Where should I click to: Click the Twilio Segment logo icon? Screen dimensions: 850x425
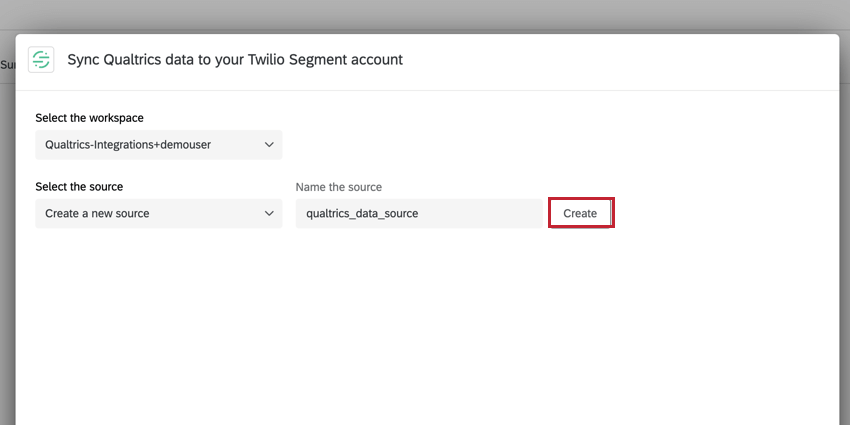click(41, 59)
